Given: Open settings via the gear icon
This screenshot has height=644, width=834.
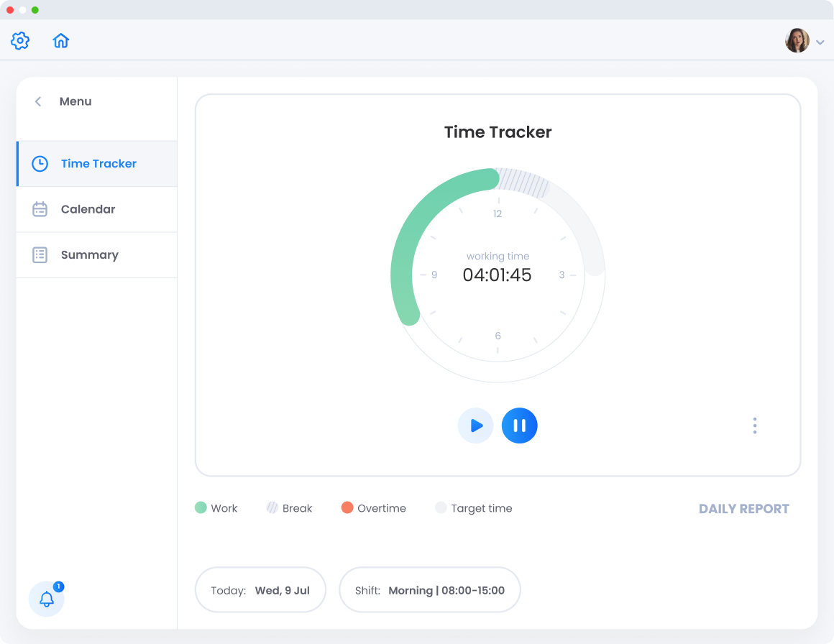Looking at the screenshot, I should coord(20,41).
